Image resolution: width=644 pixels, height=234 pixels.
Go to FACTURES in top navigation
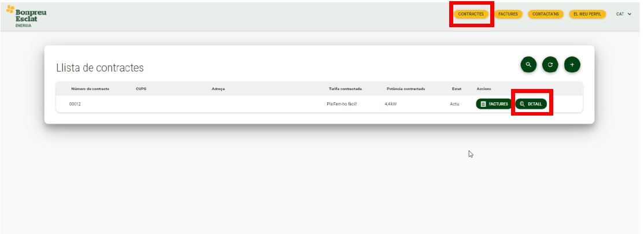click(x=508, y=14)
